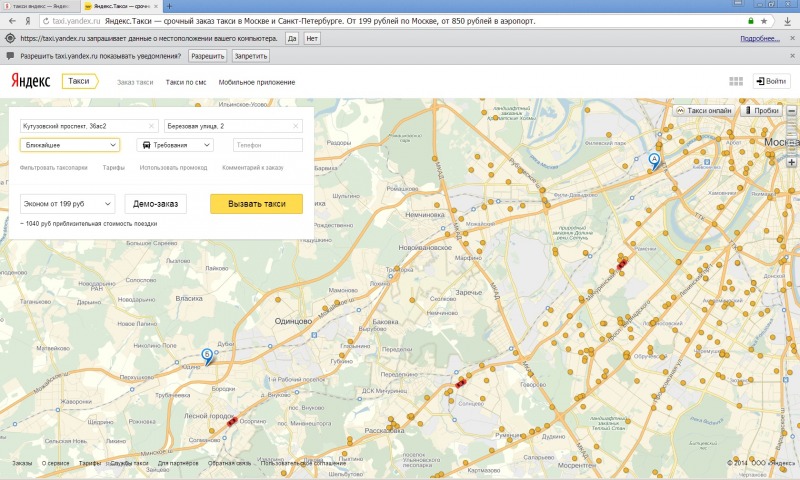This screenshot has width=800, height=480.
Task: Open footer link Пользовательское соглашение
Action: (x=303, y=463)
